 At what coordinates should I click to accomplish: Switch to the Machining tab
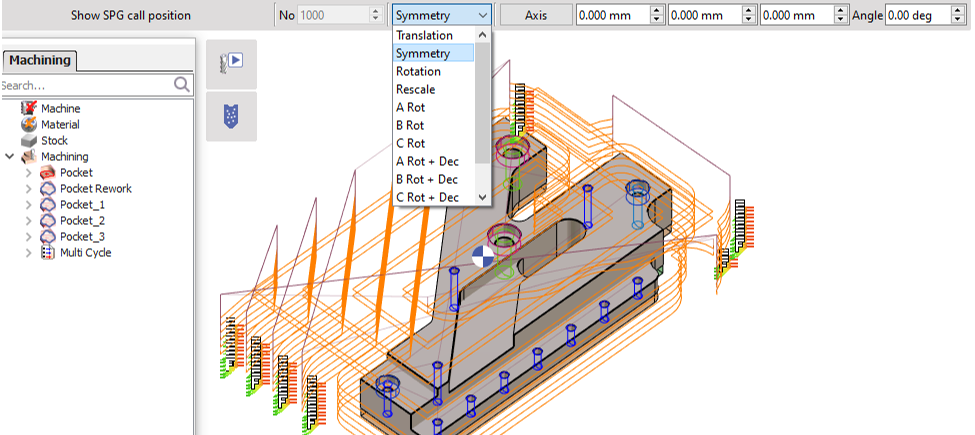(x=40, y=60)
